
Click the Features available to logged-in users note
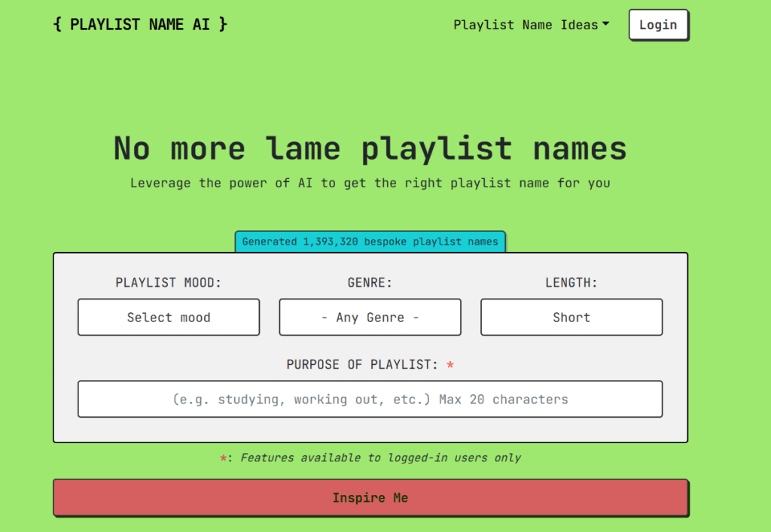pyautogui.click(x=370, y=458)
